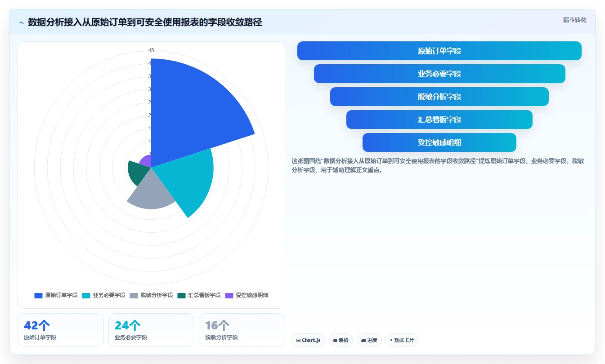The width and height of the screenshot is (605, 364).
Task: Select the 业务必要字段 funnel bar
Action: [x=439, y=74]
